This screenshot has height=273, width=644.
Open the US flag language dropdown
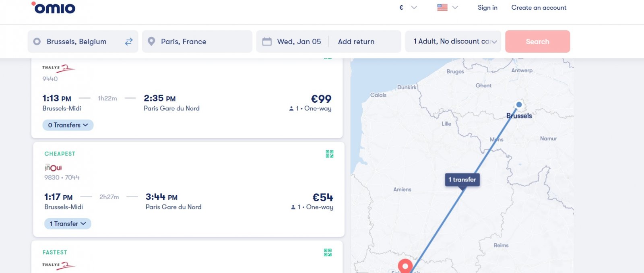pyautogui.click(x=448, y=7)
